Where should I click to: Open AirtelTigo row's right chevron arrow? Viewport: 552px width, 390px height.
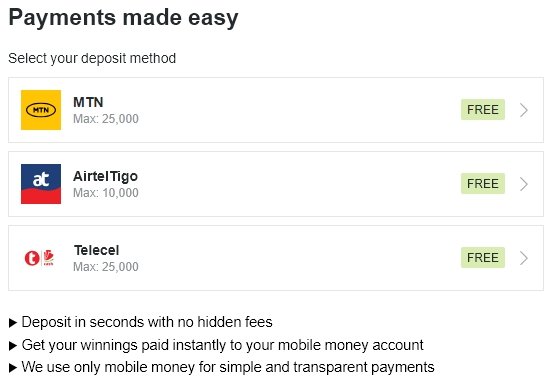coord(524,184)
